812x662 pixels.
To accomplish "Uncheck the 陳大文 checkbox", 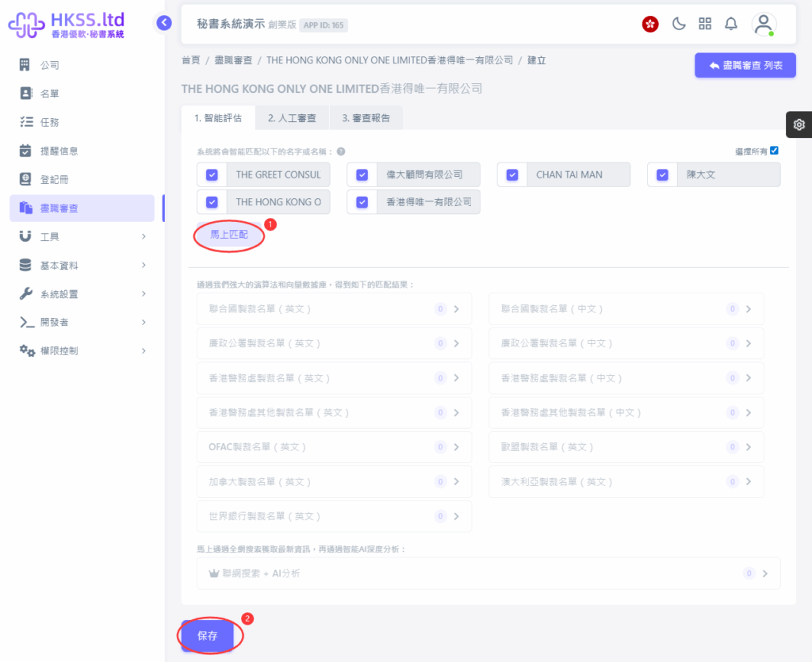I will click(662, 174).
